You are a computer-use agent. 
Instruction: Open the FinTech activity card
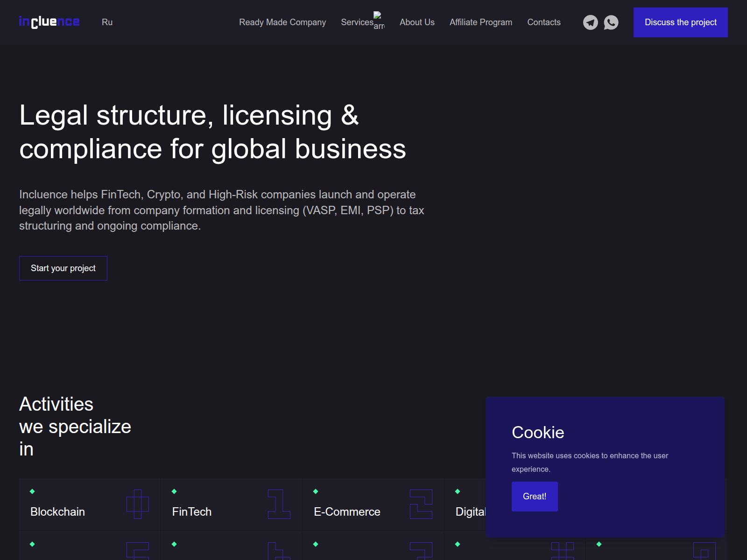(x=231, y=504)
